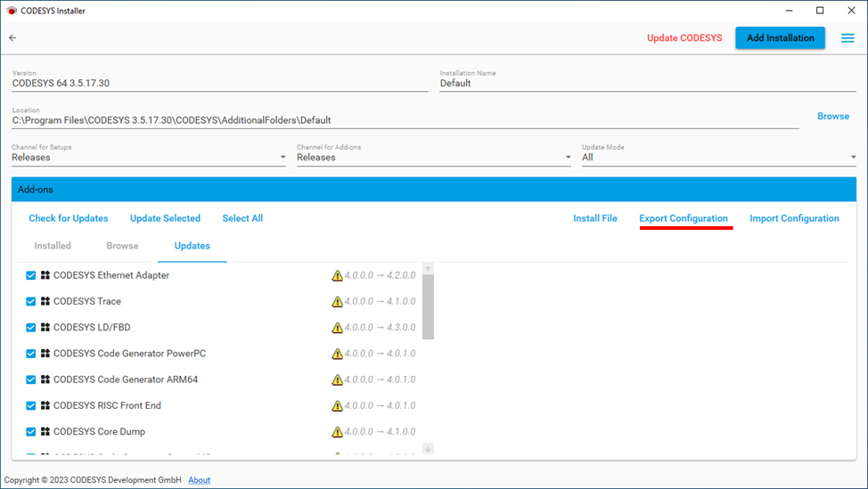
Task: Click the back arrow icon
Action: coord(12,38)
